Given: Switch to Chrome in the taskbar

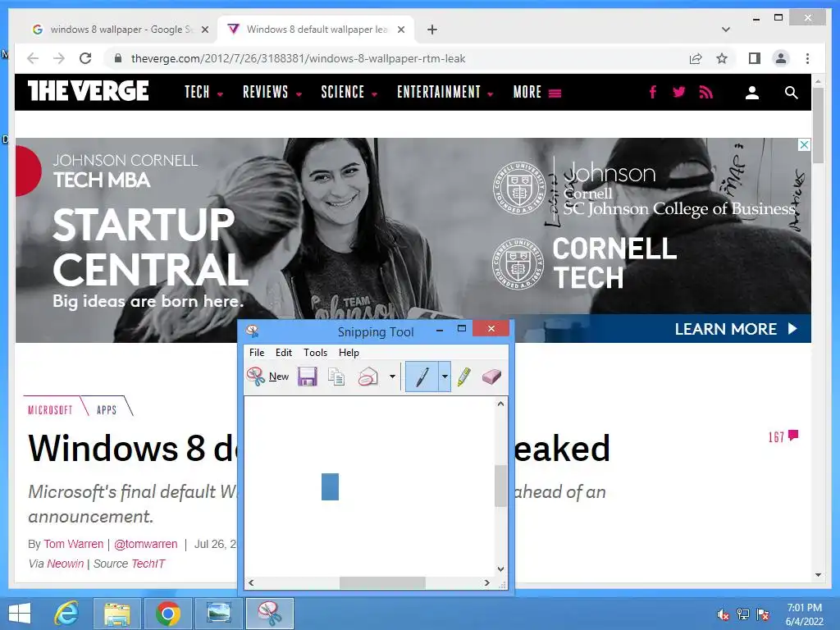Looking at the screenshot, I should pos(167,614).
